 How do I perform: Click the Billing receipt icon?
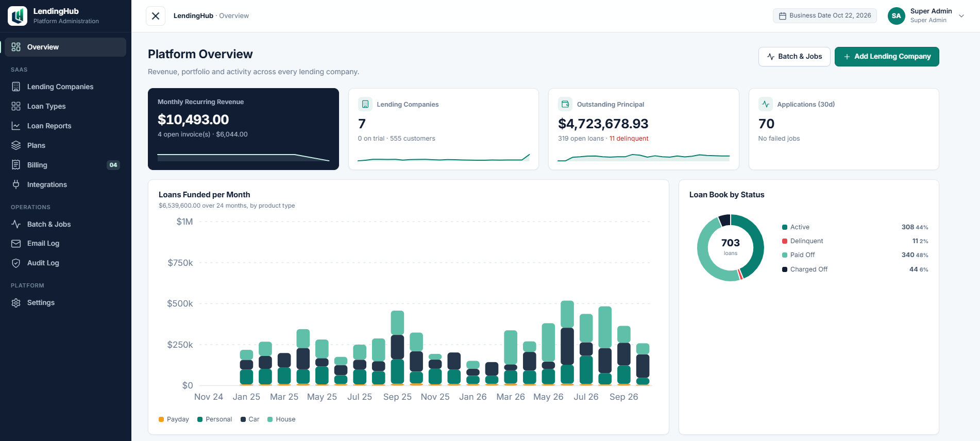(x=16, y=165)
